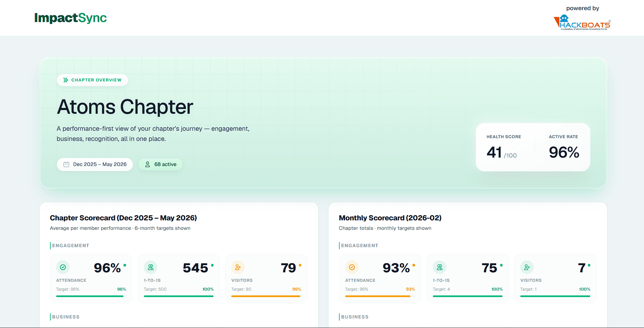
Task: Click the 93% attendance completion label
Action: click(x=410, y=289)
